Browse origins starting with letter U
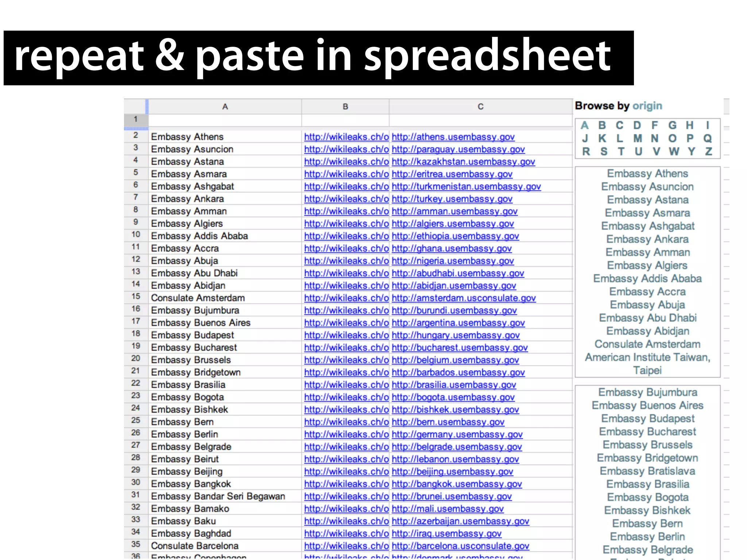Screen dimensions: 747x560 (x=638, y=152)
